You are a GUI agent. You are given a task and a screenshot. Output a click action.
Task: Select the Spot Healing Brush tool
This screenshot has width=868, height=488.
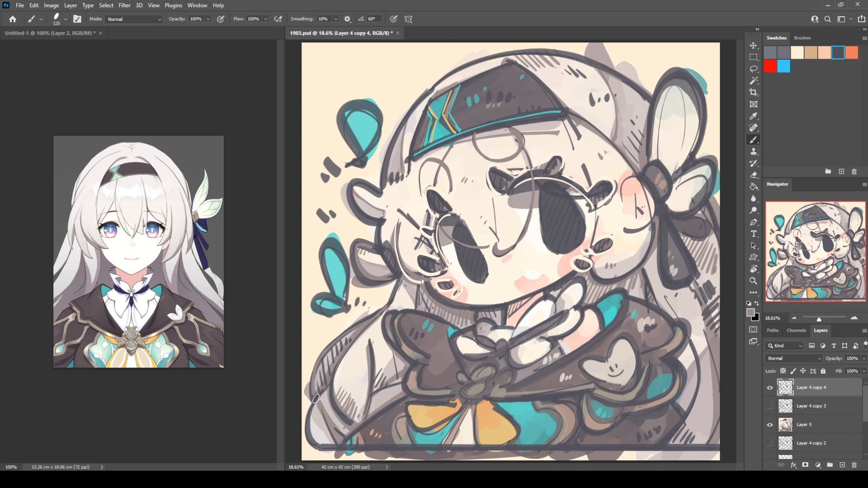click(x=753, y=128)
